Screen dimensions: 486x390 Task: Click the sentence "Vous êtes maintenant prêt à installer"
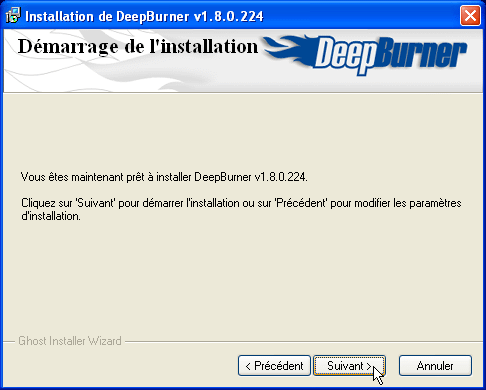pos(106,177)
